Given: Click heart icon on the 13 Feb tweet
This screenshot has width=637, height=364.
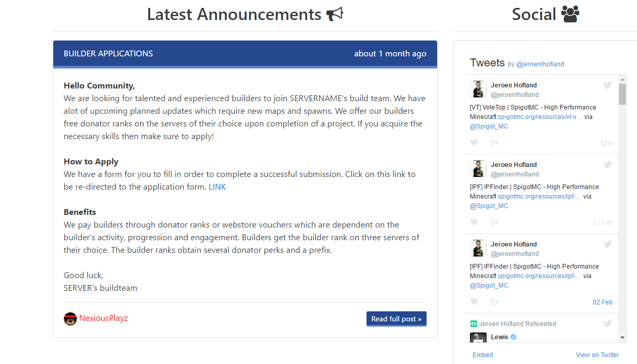Looking at the screenshot, I should point(474,222).
